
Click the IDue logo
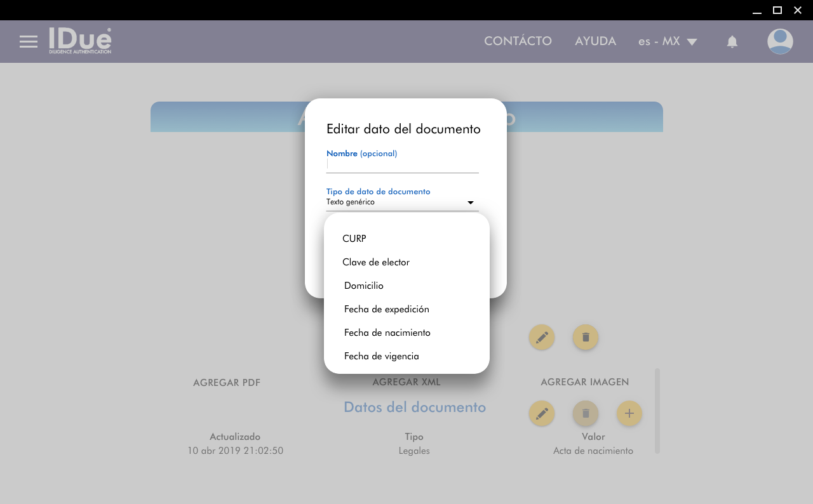click(x=80, y=41)
